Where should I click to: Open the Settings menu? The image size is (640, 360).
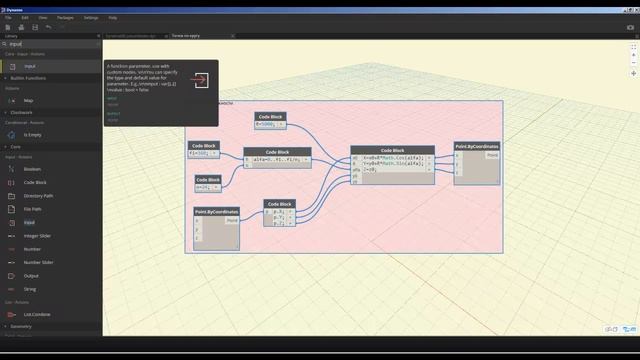[x=91, y=18]
